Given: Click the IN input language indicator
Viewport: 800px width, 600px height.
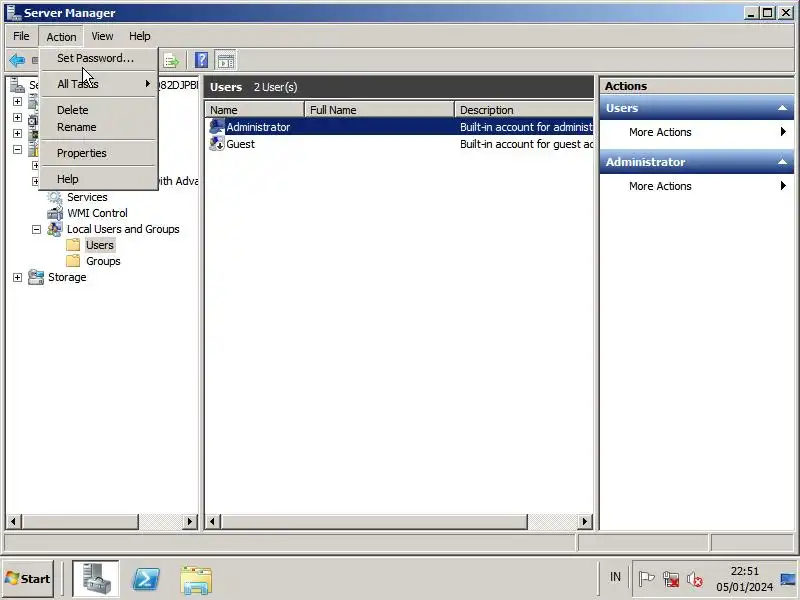Looking at the screenshot, I should pos(615,577).
